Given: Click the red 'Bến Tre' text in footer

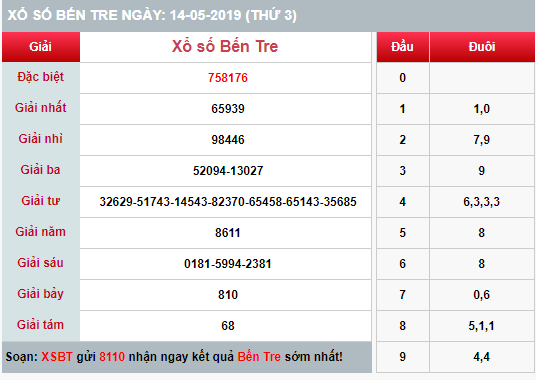Looking at the screenshot, I should click(x=259, y=357).
